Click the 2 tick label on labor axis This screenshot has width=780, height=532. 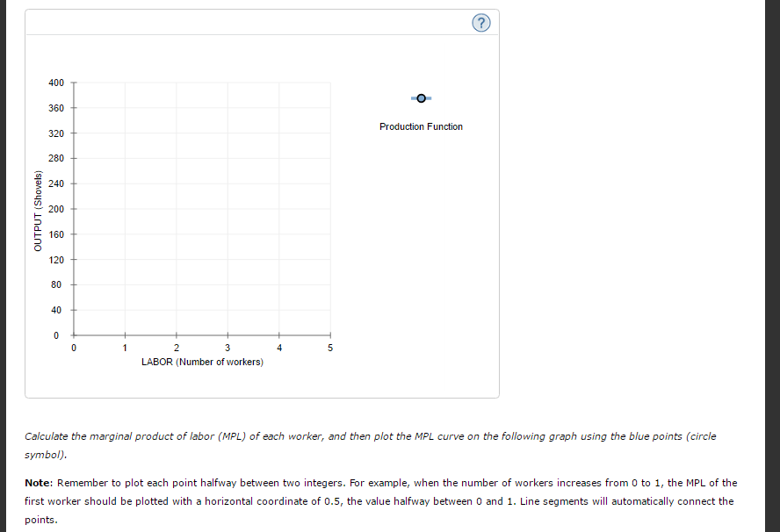point(176,348)
